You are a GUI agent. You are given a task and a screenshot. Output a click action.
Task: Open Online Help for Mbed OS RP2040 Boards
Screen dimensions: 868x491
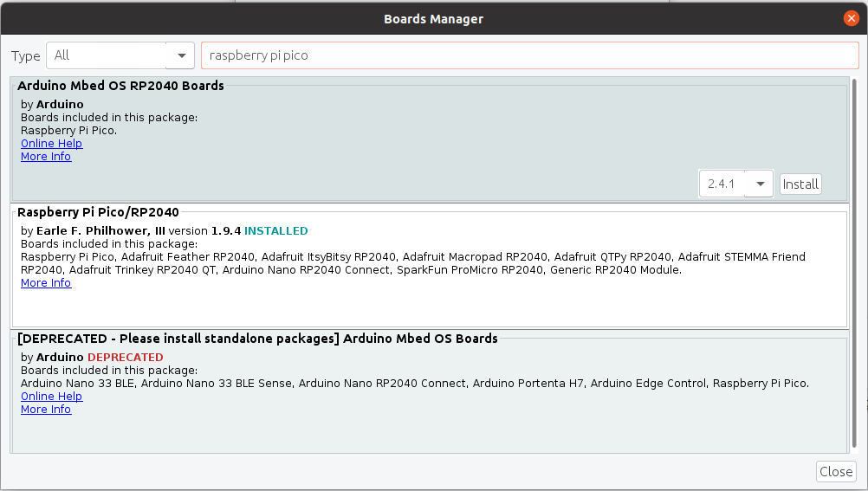pyautogui.click(x=51, y=144)
